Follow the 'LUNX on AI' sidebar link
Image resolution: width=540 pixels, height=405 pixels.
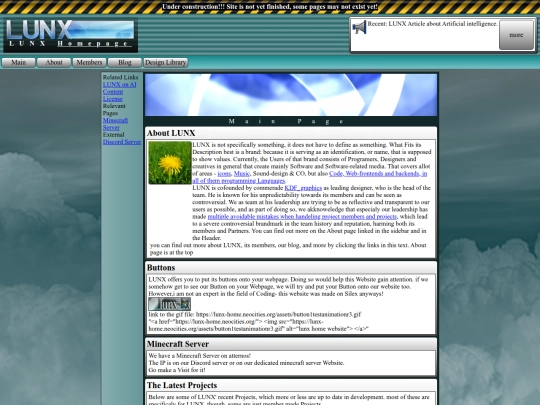pos(120,84)
